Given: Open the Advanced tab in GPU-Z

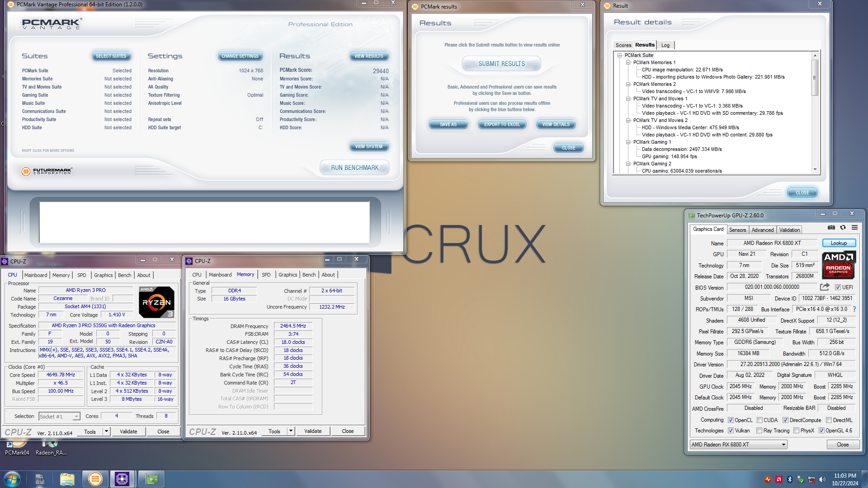Looking at the screenshot, I should (763, 230).
